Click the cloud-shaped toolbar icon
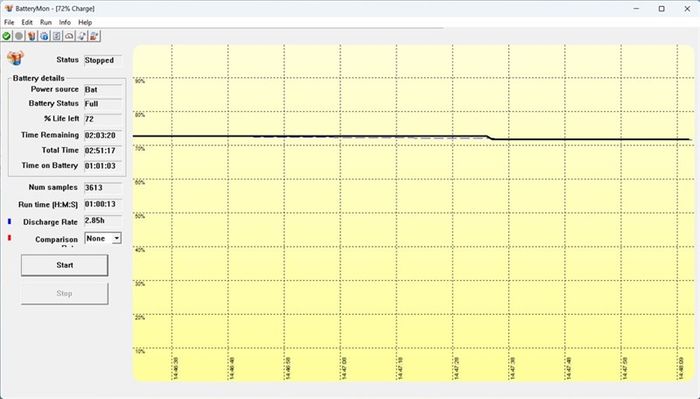The image size is (700, 399). tap(69, 36)
